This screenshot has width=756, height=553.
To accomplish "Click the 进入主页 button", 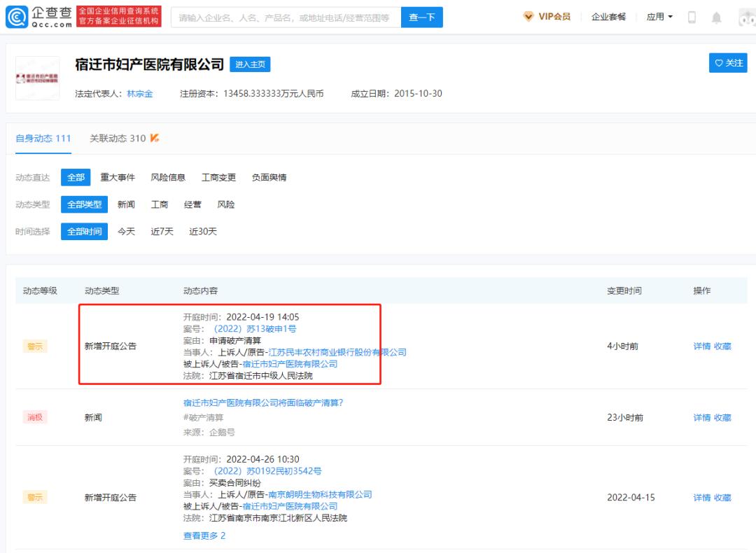I will (x=250, y=64).
